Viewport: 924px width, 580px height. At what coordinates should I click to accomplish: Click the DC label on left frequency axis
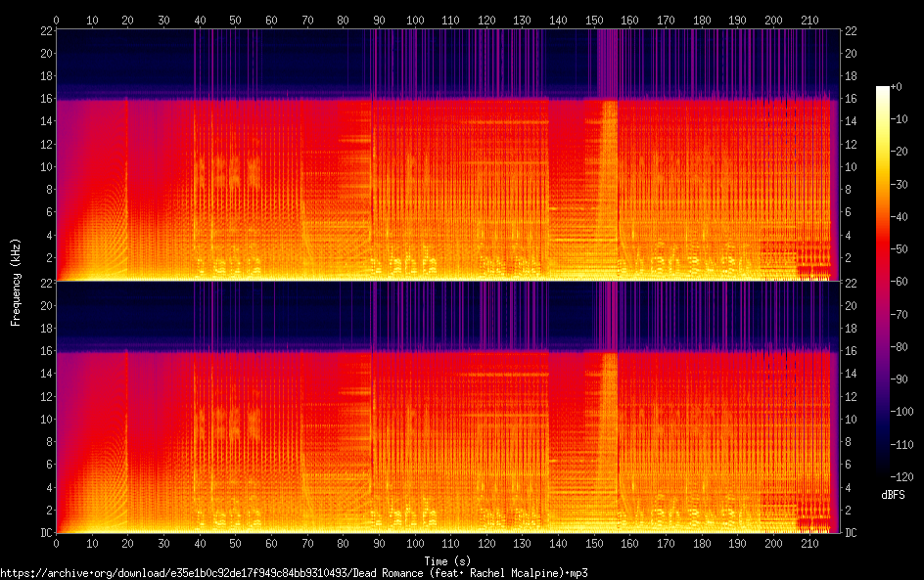(46, 533)
